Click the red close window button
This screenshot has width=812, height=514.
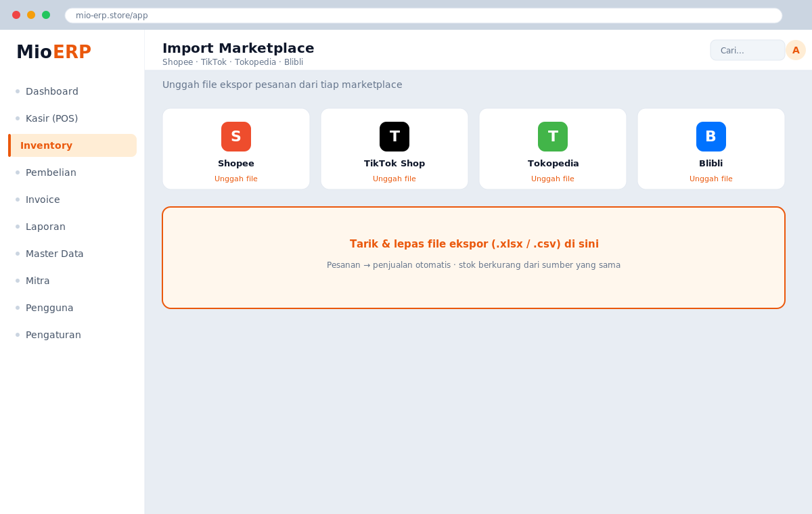point(16,15)
